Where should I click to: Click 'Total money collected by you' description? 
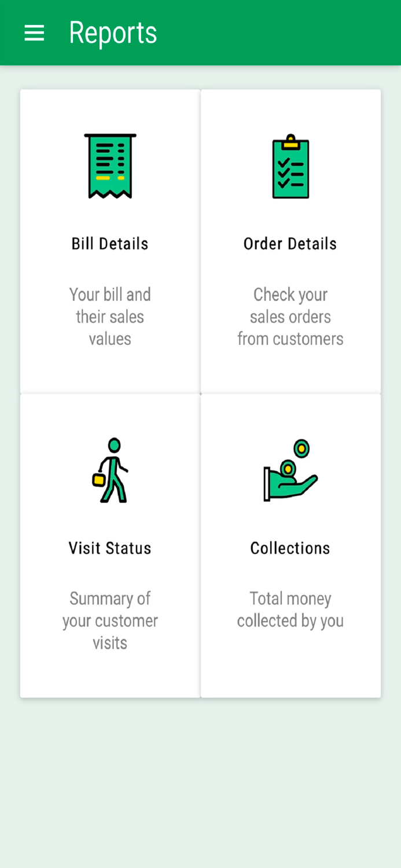coord(290,609)
